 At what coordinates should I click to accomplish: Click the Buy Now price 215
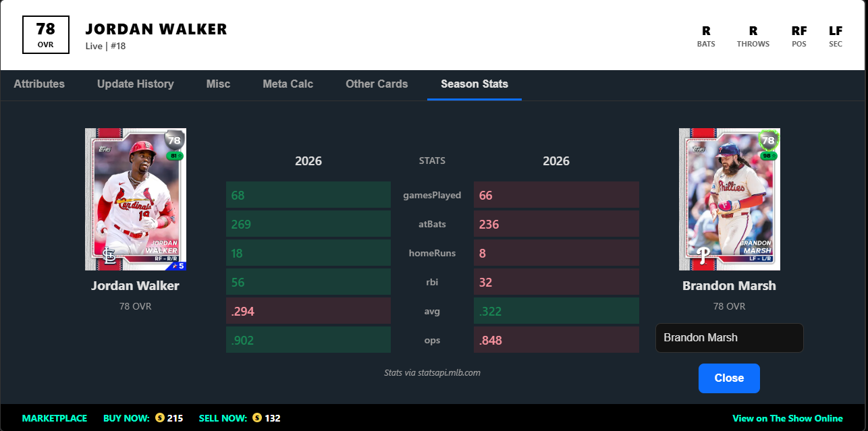(175, 418)
